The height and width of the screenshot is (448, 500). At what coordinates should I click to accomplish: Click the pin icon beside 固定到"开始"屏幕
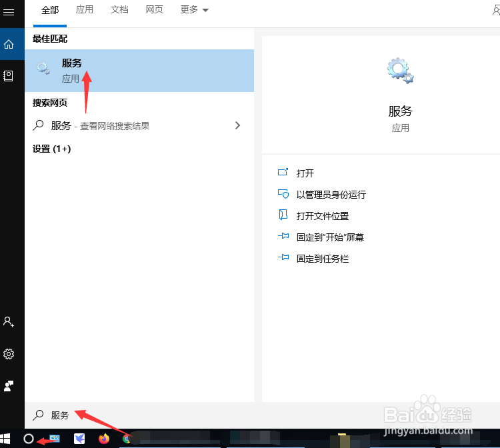tap(283, 236)
